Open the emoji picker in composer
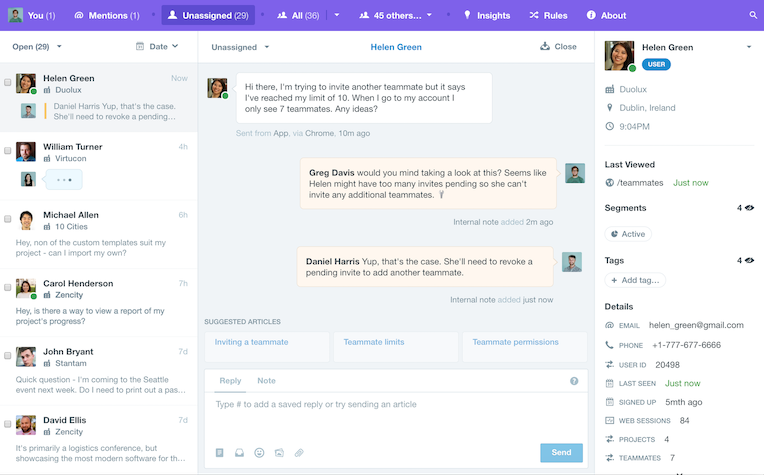The height and width of the screenshot is (475, 764). (x=259, y=453)
